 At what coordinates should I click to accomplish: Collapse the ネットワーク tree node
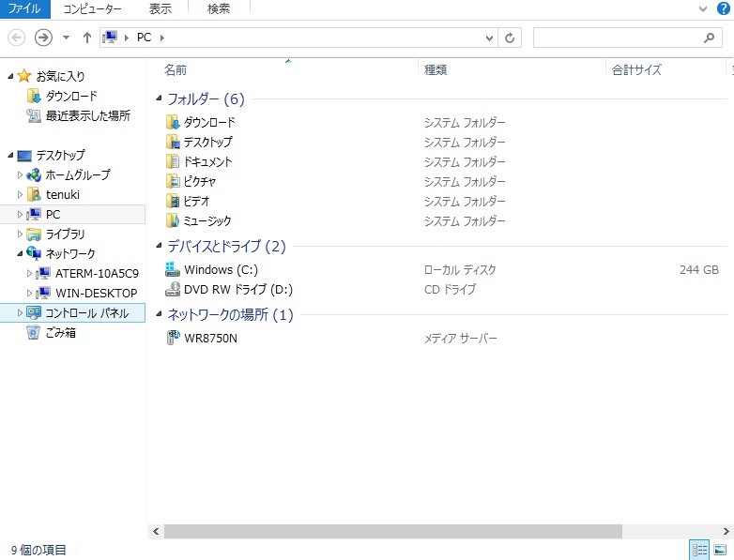(10, 253)
